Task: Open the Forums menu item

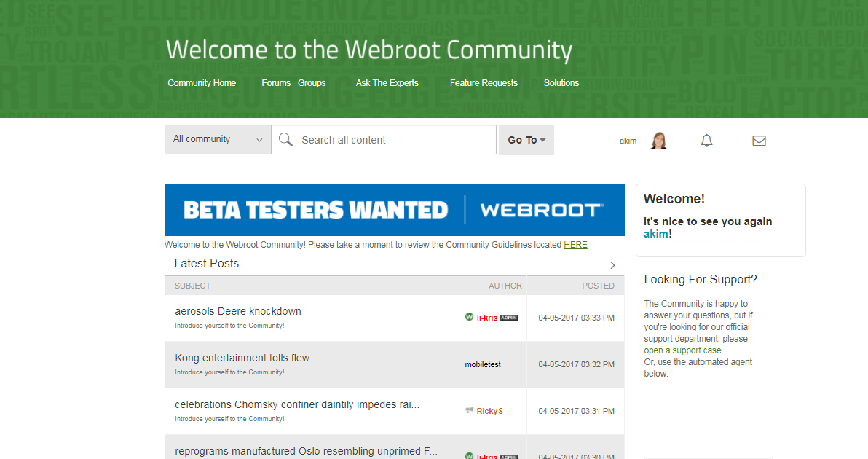Action: click(x=276, y=82)
